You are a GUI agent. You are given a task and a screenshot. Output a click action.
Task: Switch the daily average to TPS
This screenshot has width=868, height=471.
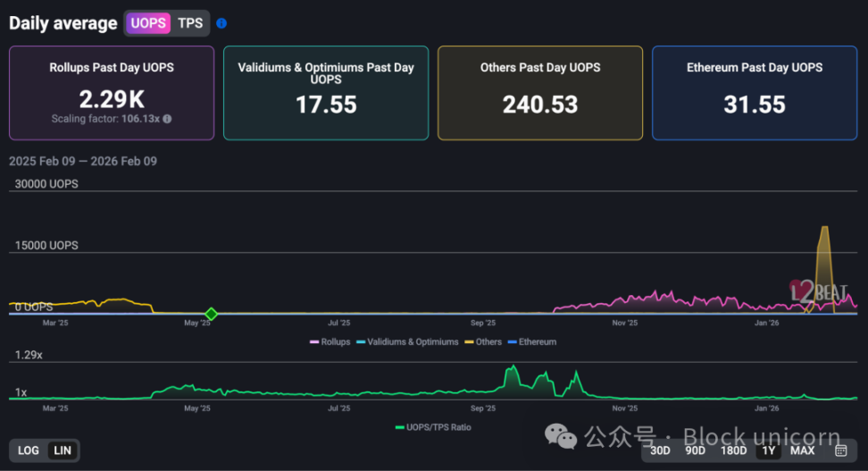coord(190,23)
